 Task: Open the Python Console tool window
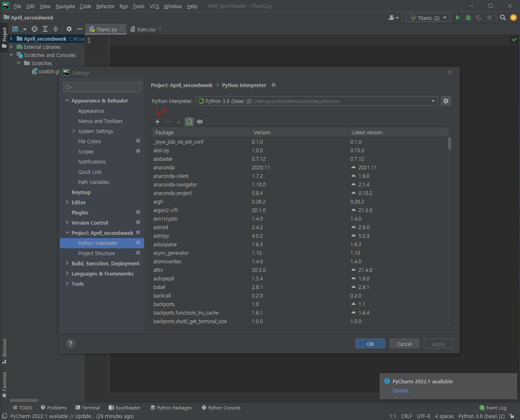[221, 407]
